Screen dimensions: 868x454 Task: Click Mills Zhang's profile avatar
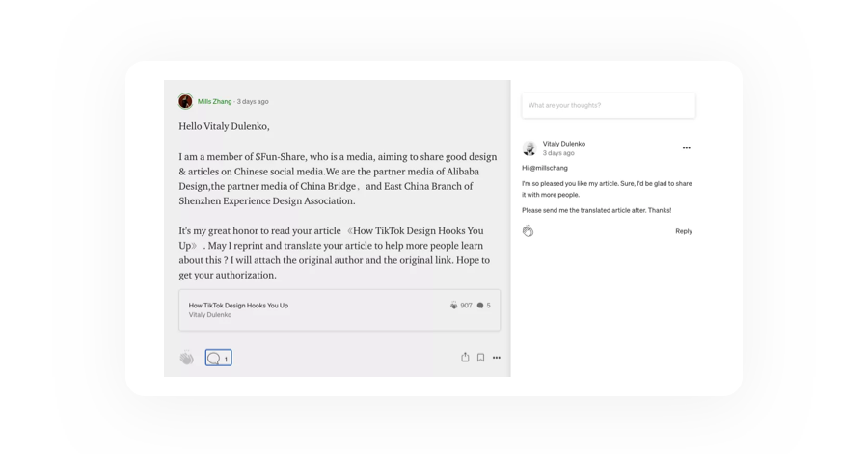185,101
